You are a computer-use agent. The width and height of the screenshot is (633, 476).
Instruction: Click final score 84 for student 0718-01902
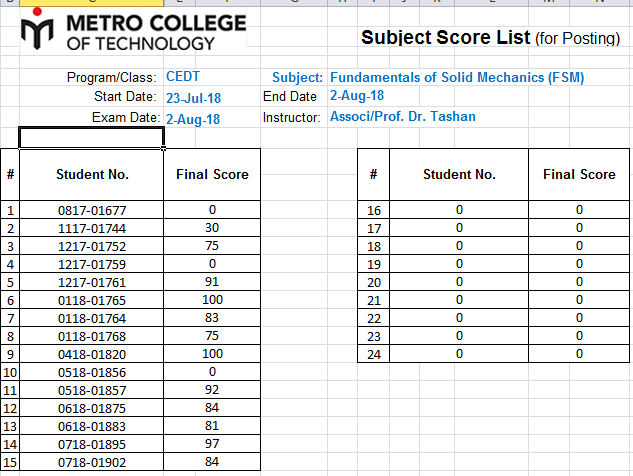(x=212, y=461)
